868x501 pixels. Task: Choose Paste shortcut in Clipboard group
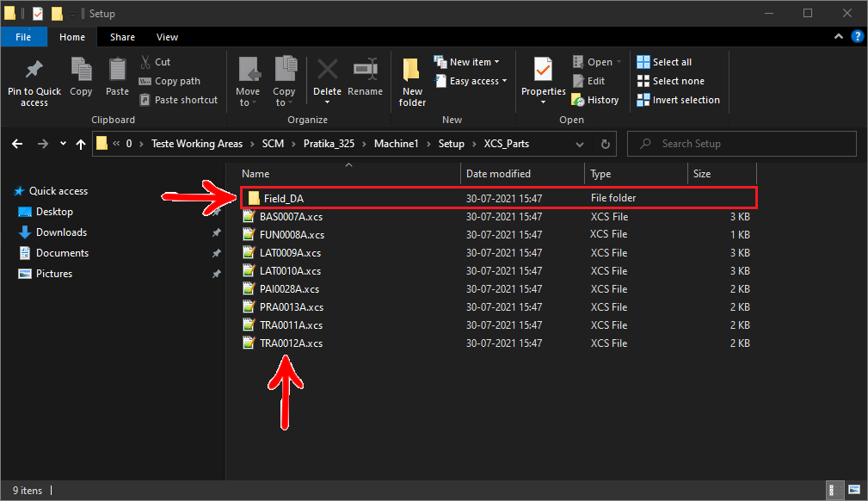pyautogui.click(x=178, y=100)
